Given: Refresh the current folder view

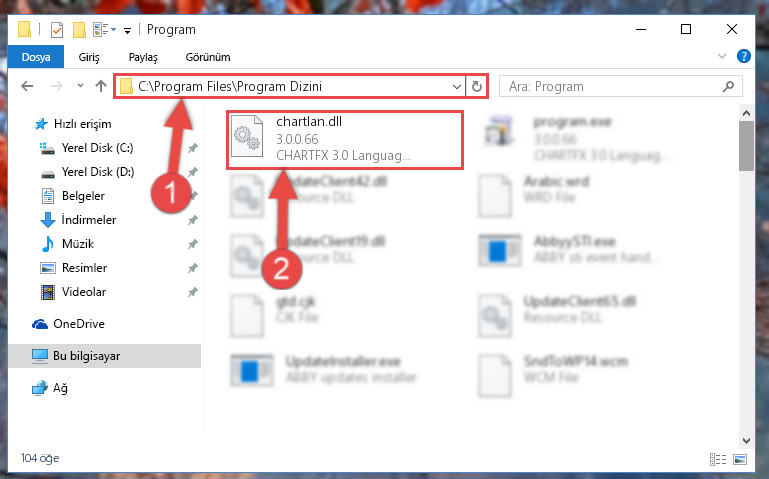Looking at the screenshot, I should click(x=476, y=87).
